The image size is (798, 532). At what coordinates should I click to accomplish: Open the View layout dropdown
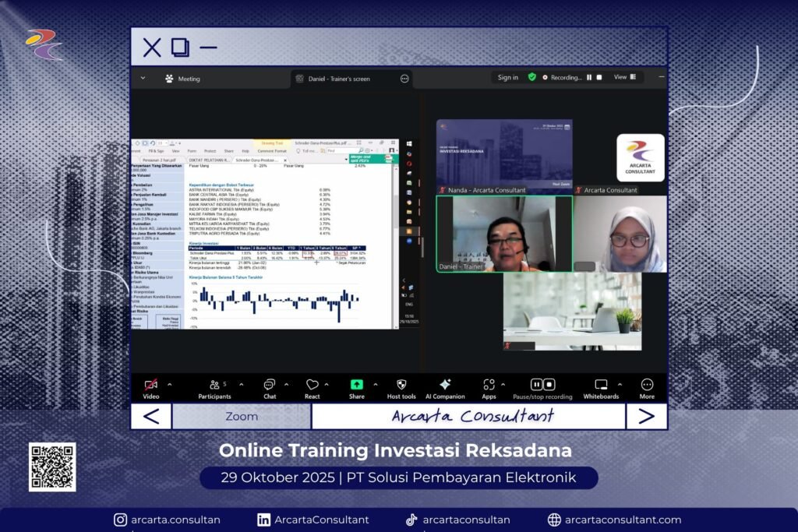click(624, 77)
